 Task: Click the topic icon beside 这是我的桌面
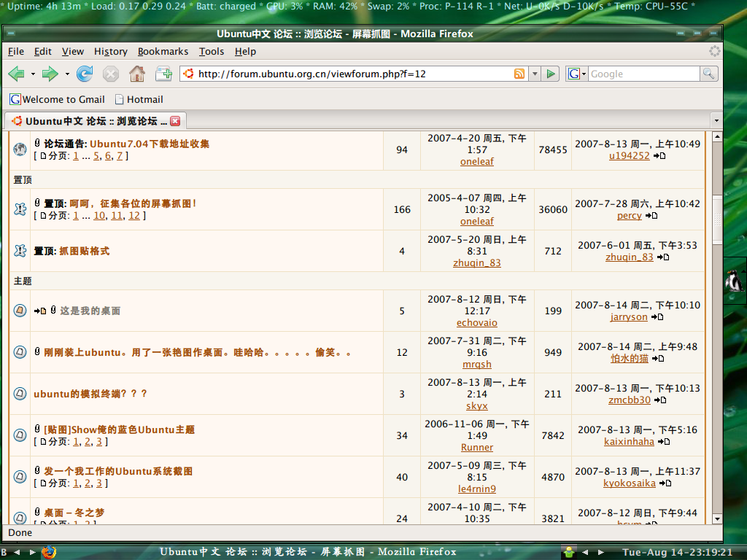[20, 311]
